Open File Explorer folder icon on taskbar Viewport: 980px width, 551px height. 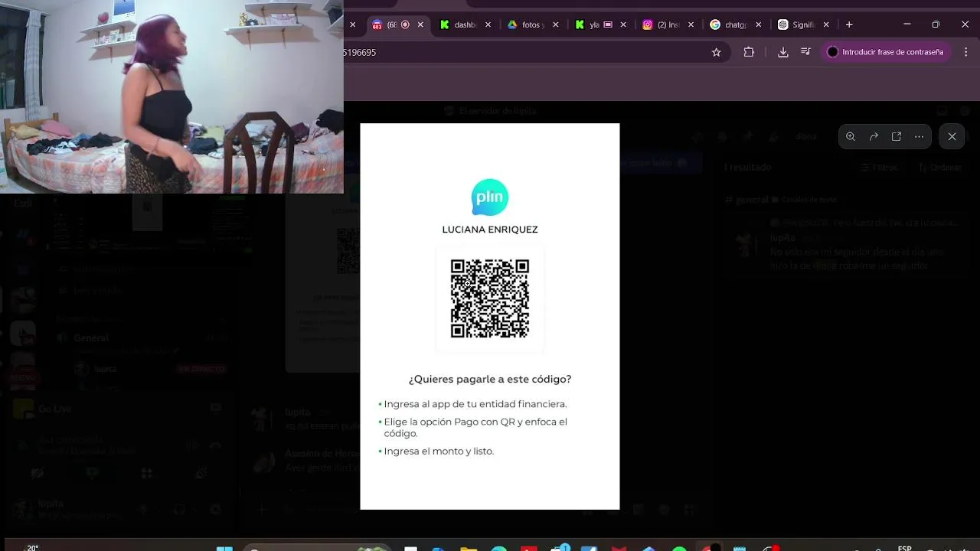pos(468,548)
